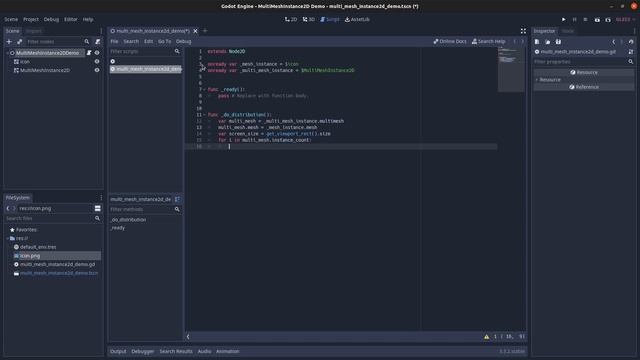Image resolution: width=640 pixels, height=360 pixels.
Task: Attach a script using the scene dock script icon
Action: pos(98,42)
